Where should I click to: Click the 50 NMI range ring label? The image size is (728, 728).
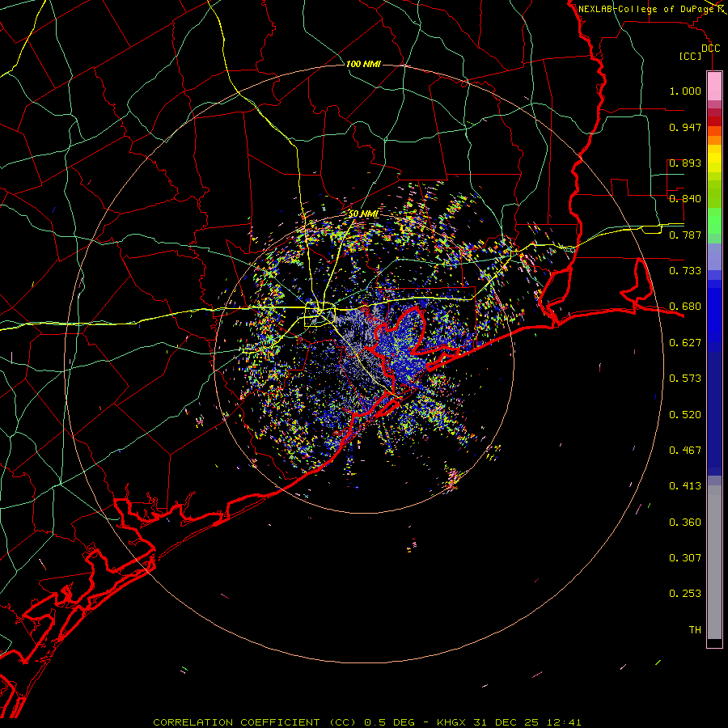click(363, 214)
